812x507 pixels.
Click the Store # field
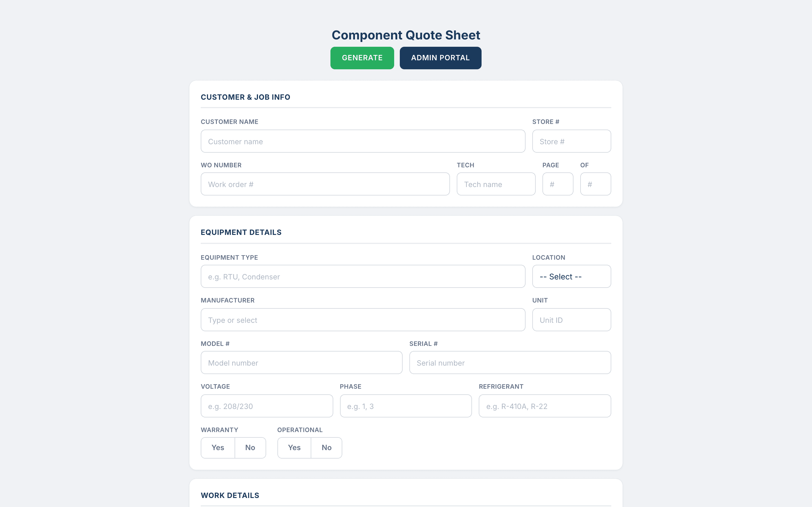[572, 141]
